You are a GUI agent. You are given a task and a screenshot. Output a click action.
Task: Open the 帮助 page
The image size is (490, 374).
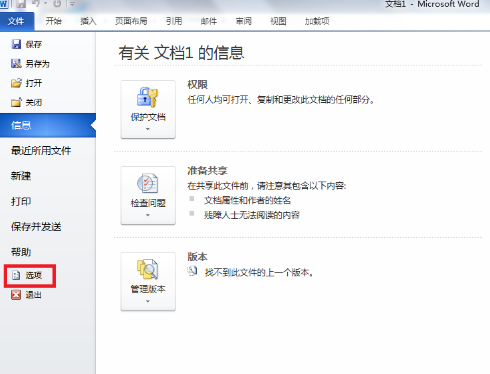click(x=21, y=252)
